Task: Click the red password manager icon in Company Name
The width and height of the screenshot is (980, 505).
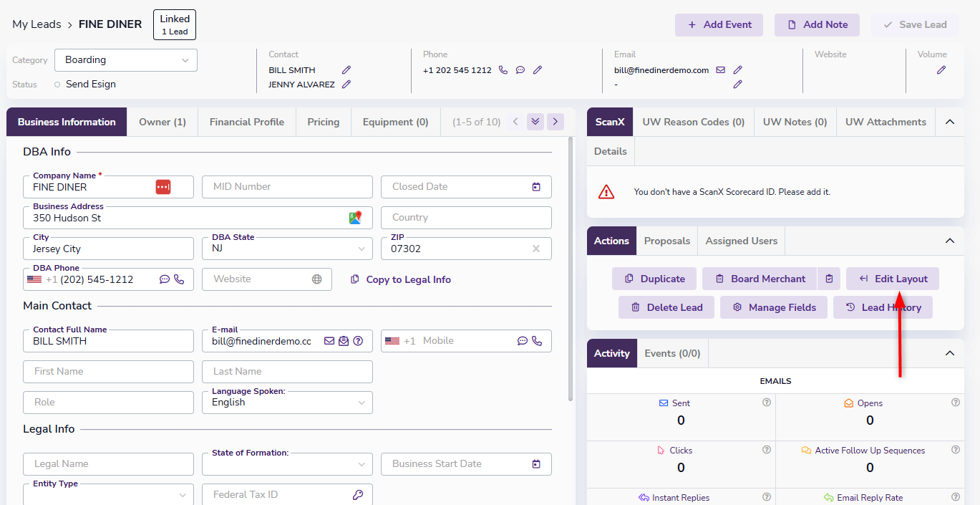Action: click(163, 187)
